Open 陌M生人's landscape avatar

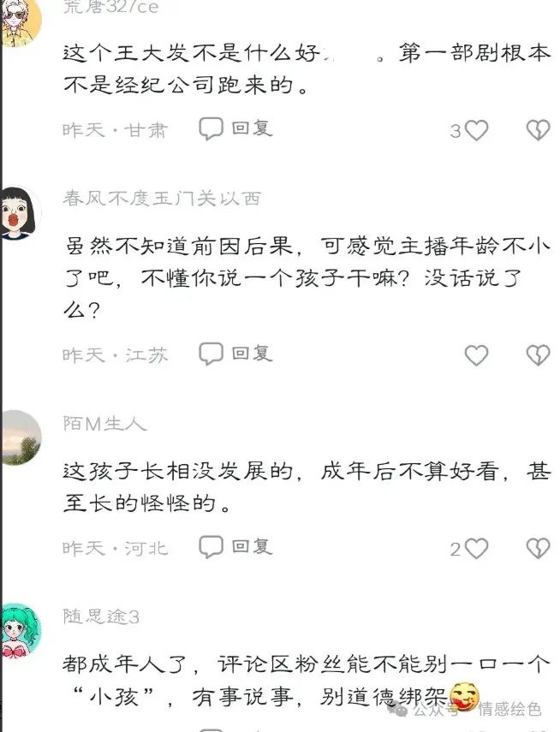(21, 437)
